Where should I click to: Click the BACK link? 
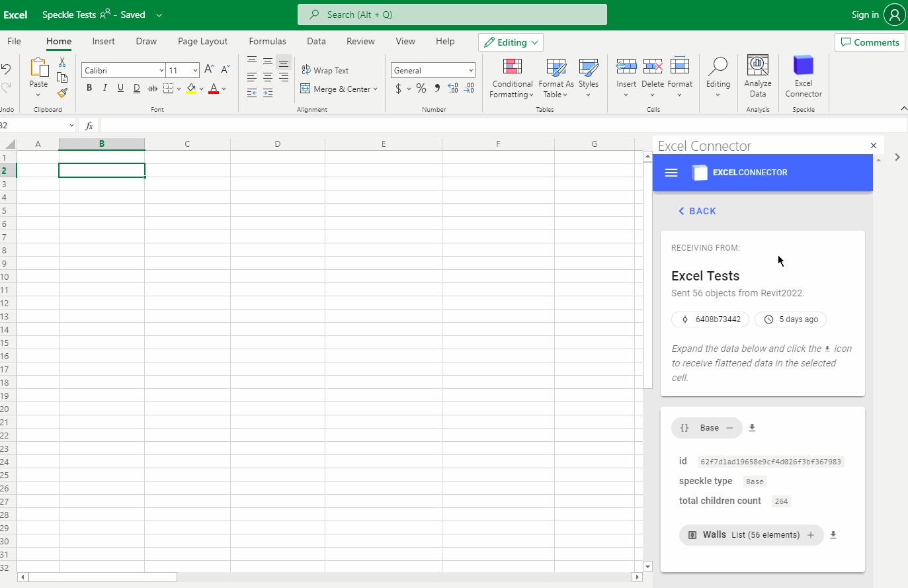tap(697, 211)
